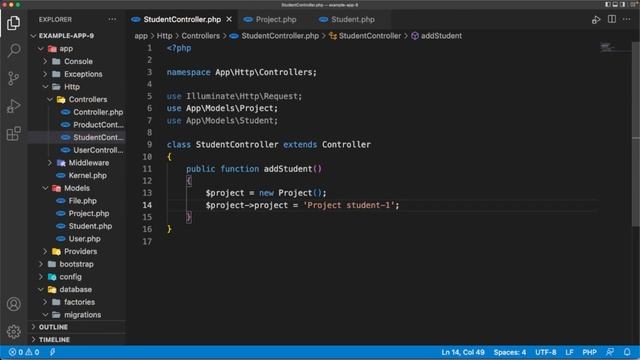Open the Search view in activity bar
This screenshot has height=360, width=640.
point(13,50)
